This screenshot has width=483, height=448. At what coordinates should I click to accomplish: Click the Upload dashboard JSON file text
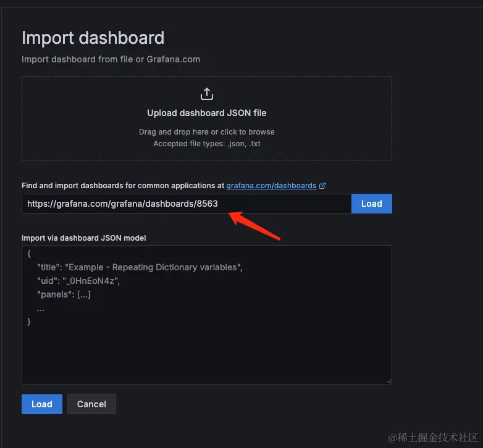(207, 113)
